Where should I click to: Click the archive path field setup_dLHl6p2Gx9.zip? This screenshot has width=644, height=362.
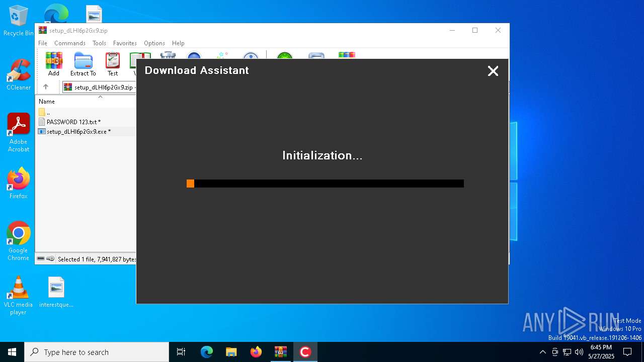99,87
